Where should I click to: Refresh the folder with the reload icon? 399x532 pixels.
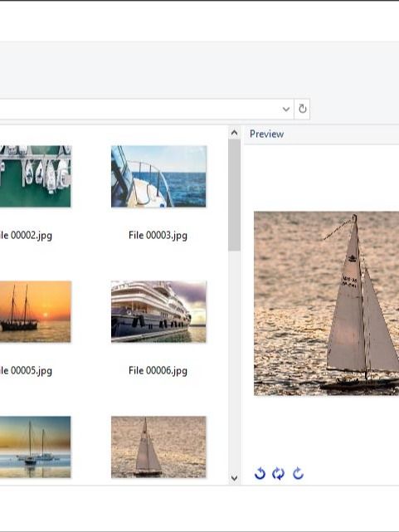click(302, 109)
